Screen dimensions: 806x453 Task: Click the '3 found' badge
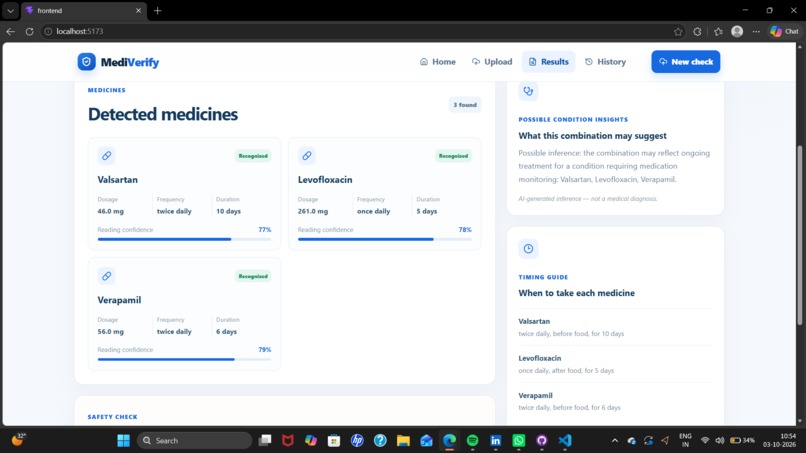click(465, 105)
